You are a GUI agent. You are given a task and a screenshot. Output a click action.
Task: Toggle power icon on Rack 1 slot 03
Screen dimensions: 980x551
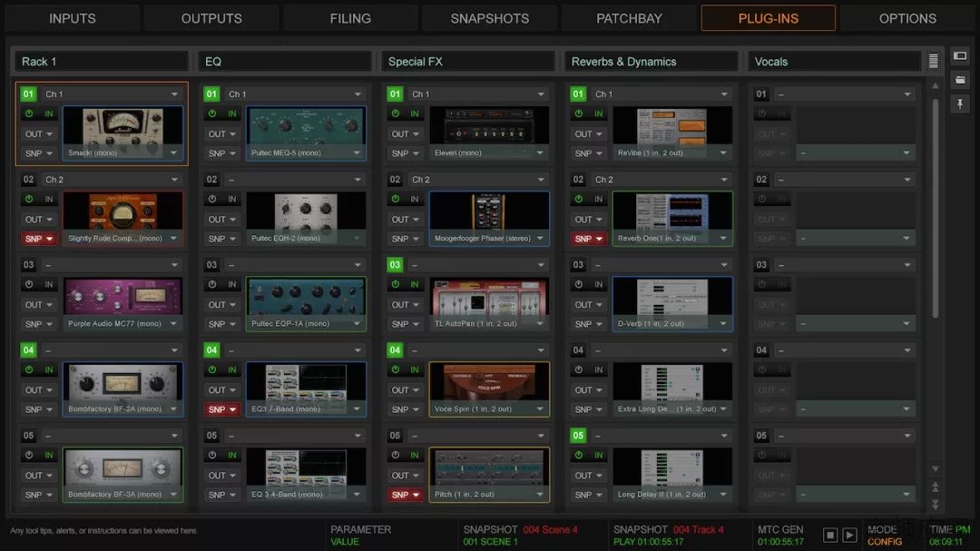(x=29, y=284)
